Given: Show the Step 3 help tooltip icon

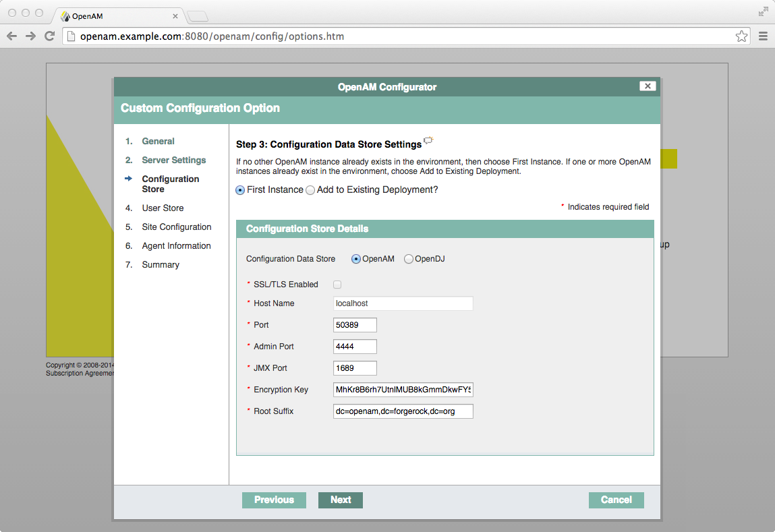Looking at the screenshot, I should pyautogui.click(x=428, y=140).
